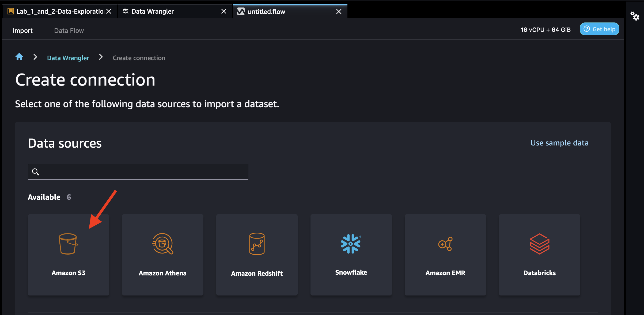The width and height of the screenshot is (644, 315).
Task: Select the Snowflake data source card
Action: click(x=351, y=255)
